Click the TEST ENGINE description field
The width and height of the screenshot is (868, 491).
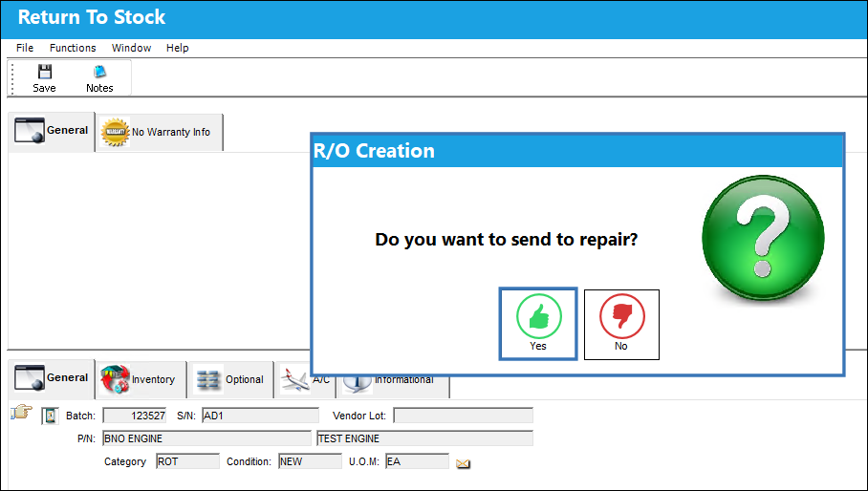pyautogui.click(x=424, y=438)
